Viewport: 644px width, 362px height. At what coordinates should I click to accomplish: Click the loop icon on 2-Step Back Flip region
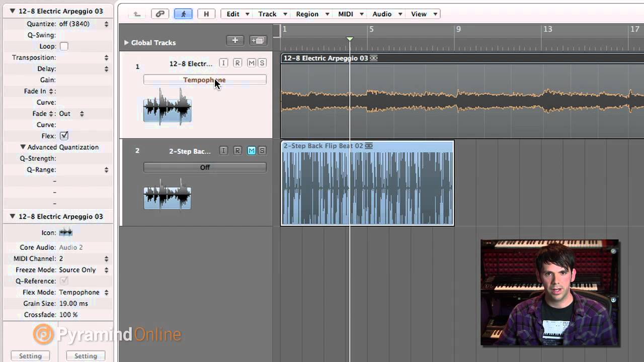pyautogui.click(x=369, y=146)
